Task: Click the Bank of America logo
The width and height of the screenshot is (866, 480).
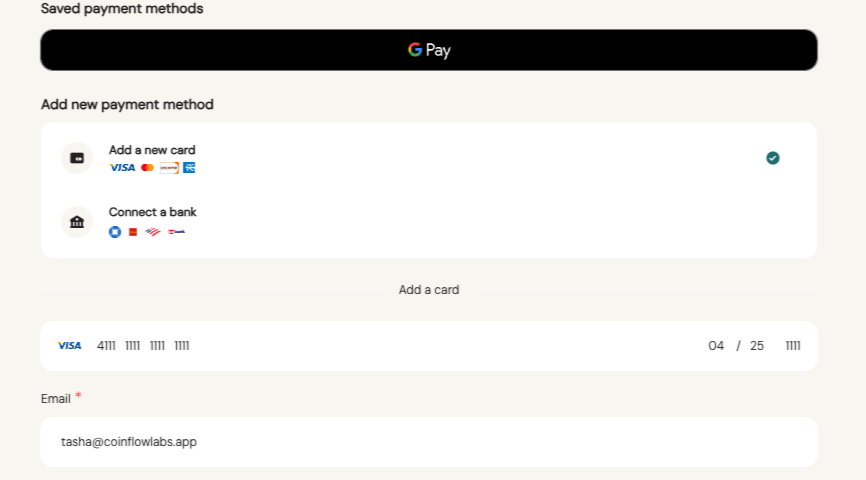Action: (153, 232)
